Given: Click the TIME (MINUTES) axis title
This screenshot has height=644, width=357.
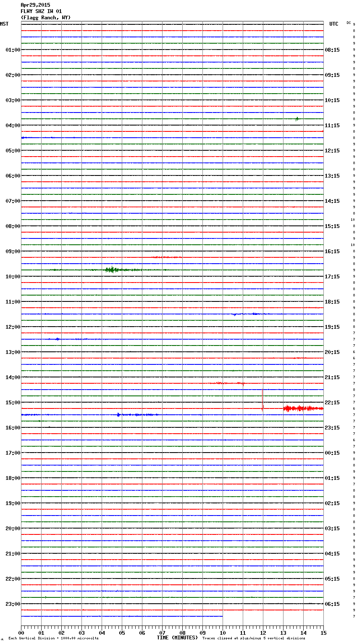Looking at the screenshot, I should click(x=177, y=638).
